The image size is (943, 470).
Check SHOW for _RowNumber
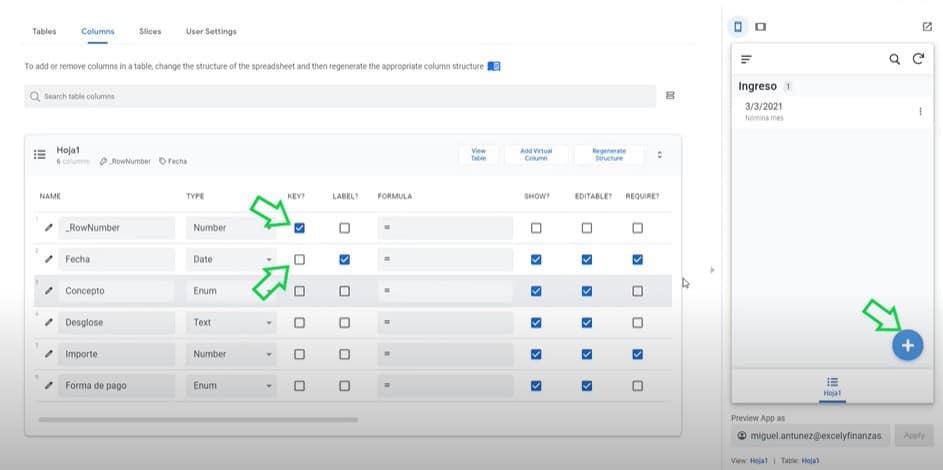coord(536,228)
